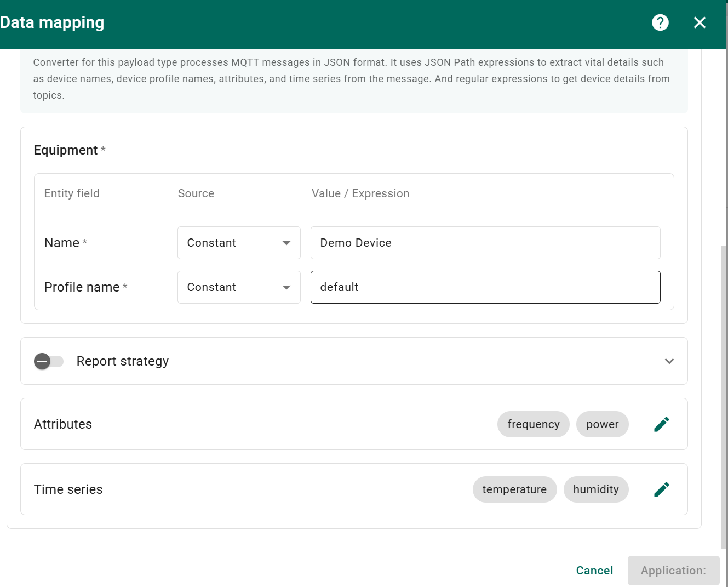Select the humidity time series chip

coord(595,489)
